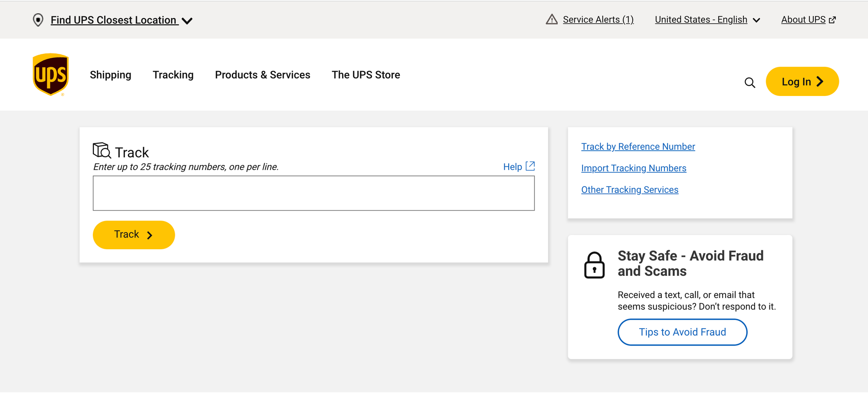
Task: Click the external link icon beside Help
Action: pyautogui.click(x=530, y=166)
